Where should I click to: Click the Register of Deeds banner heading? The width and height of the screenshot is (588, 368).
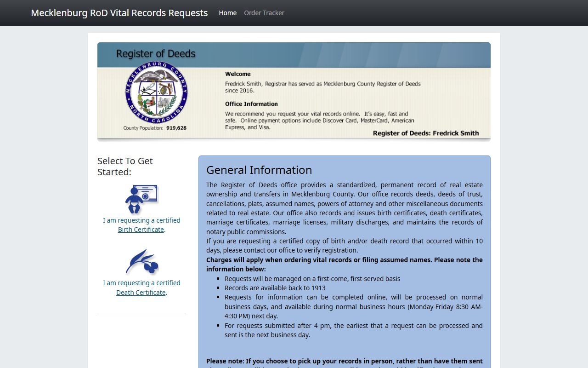[156, 54]
